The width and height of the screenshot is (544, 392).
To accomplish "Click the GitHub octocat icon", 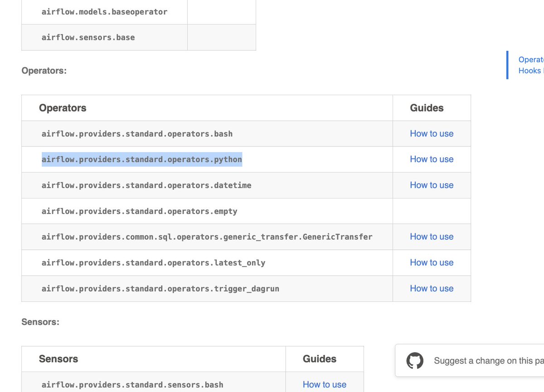I will [x=414, y=361].
